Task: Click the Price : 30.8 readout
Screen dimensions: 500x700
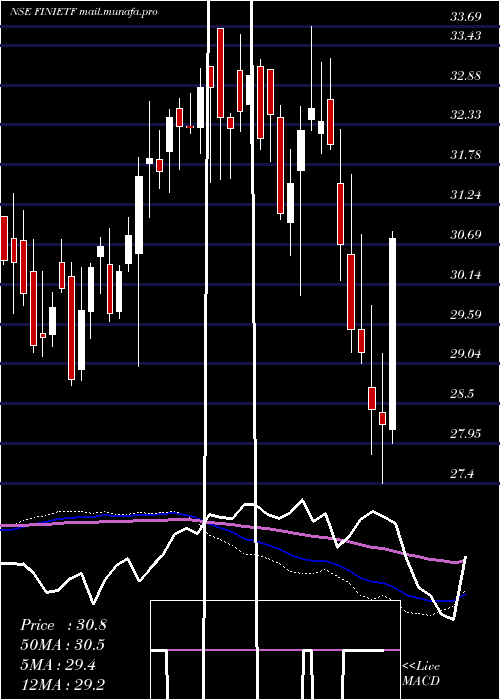Action: coord(63,625)
